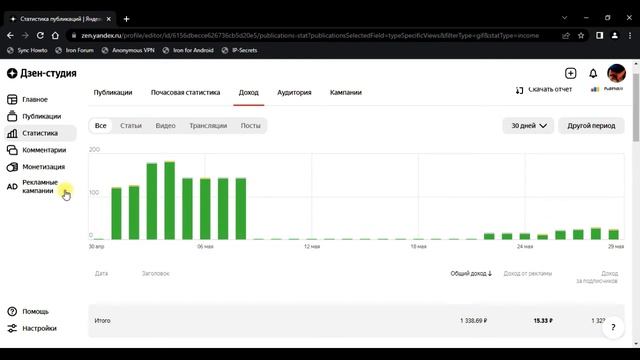
Task: Open the Sync Howto bookmark
Action: [27, 50]
